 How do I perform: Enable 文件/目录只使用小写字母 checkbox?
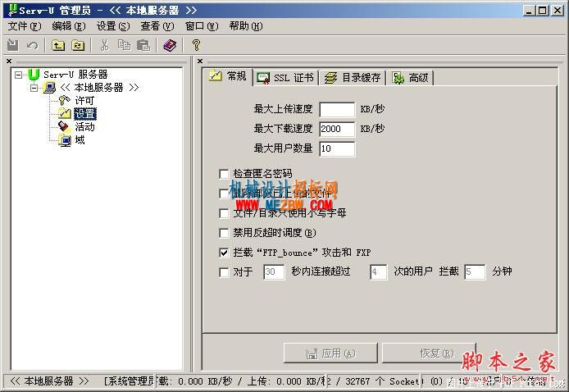point(224,213)
